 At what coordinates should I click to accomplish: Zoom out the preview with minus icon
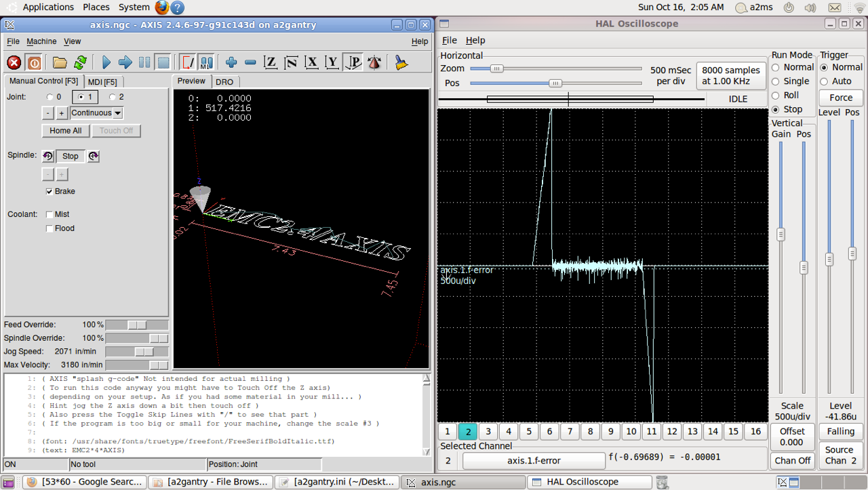(x=250, y=62)
